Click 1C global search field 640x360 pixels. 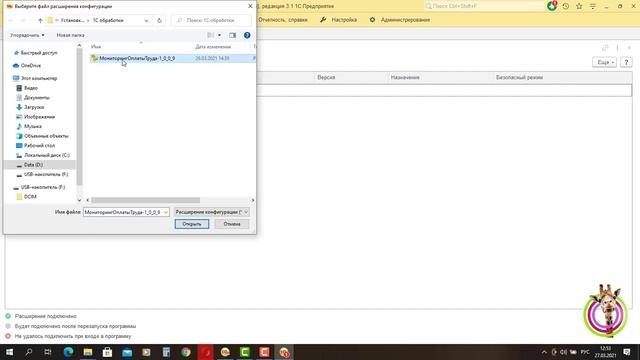484,6
